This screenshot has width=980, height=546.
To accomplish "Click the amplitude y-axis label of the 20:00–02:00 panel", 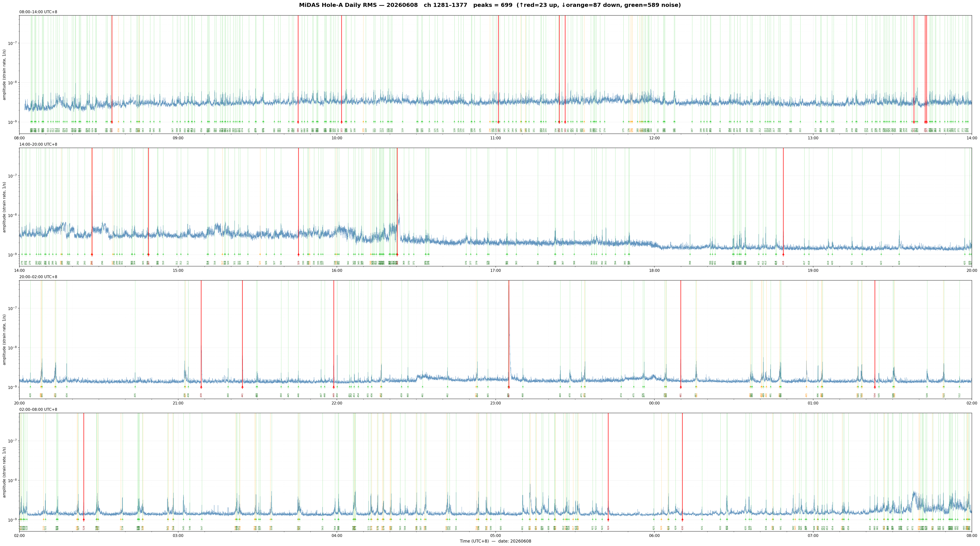I will 5,339.
